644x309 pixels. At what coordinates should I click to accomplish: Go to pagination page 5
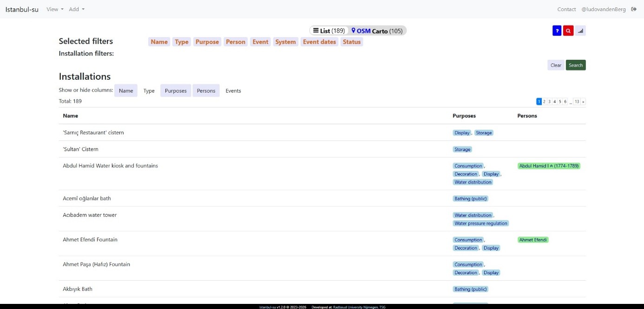(560, 102)
